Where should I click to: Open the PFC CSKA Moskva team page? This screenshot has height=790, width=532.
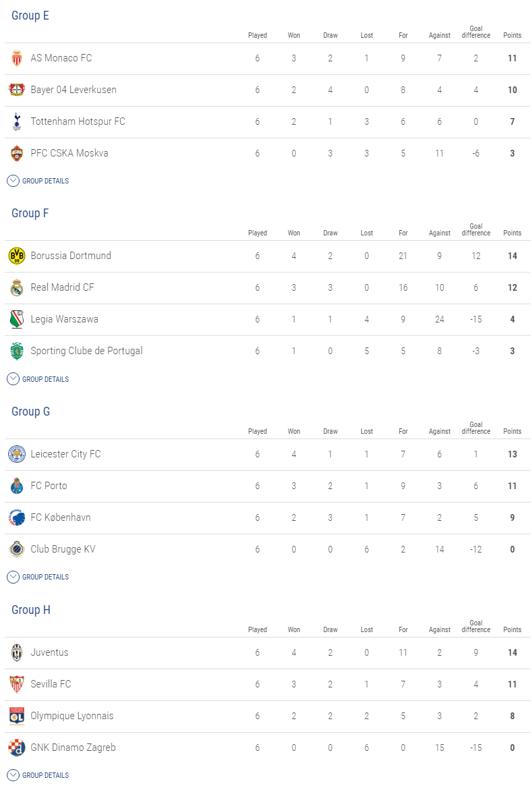69,153
